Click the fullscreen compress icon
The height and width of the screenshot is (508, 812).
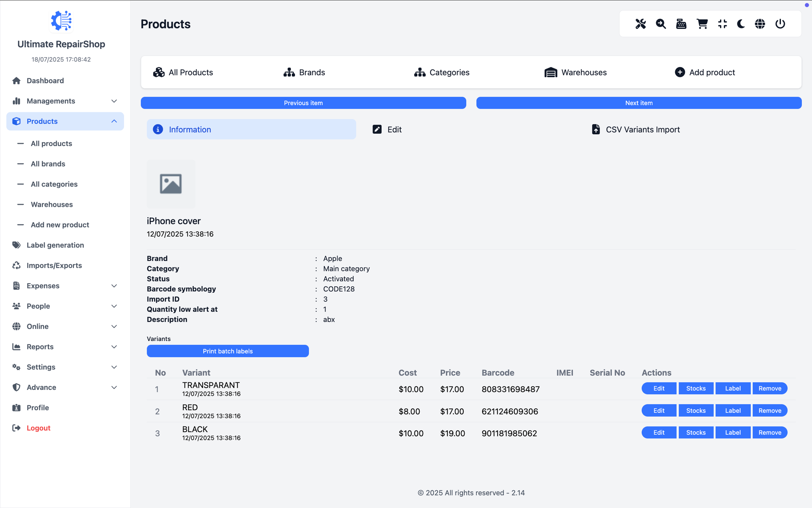coord(722,24)
